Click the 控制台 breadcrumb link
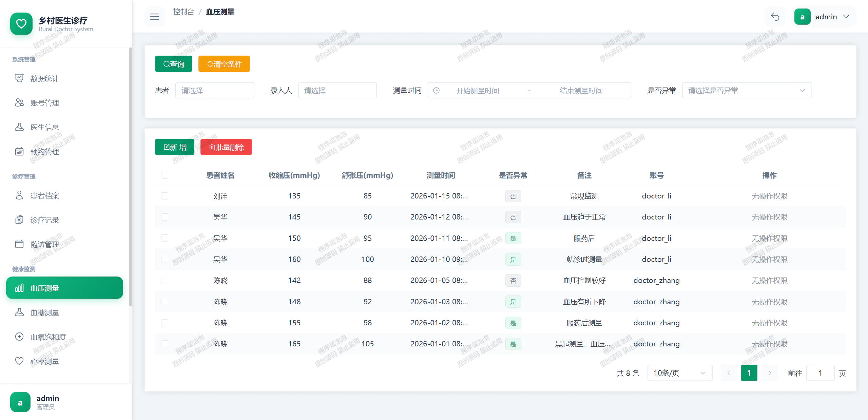 tap(184, 12)
